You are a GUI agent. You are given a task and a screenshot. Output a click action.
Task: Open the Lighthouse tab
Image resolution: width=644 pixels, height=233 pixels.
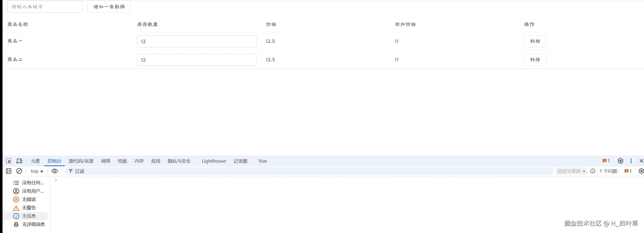click(x=214, y=161)
